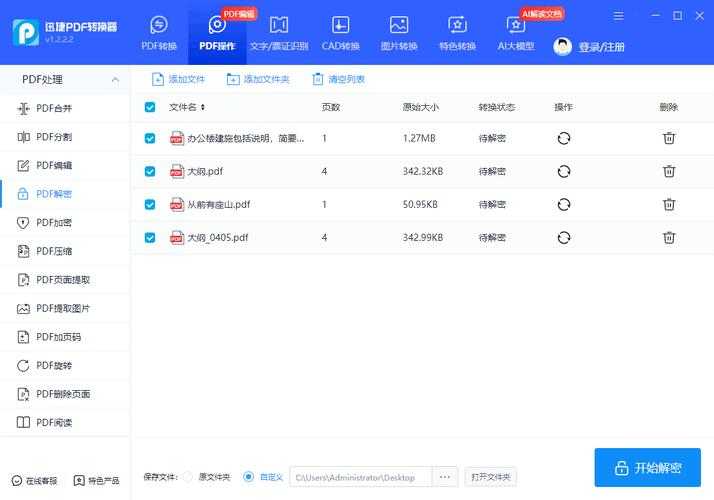Image resolution: width=714 pixels, height=500 pixels.
Task: Click the process icon for 从前有座山.pdf
Action: click(x=564, y=204)
